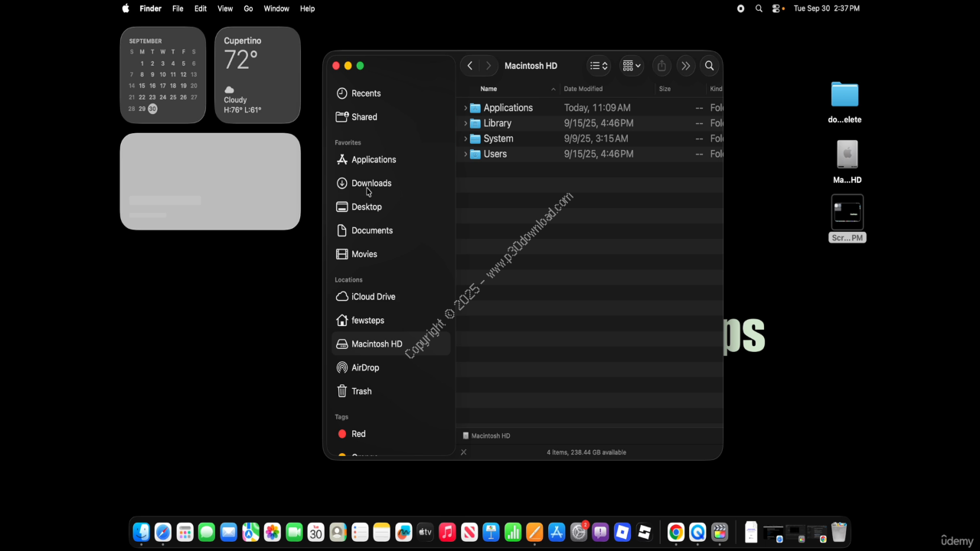Open AirDrop from the sidebar
Screen dimensions: 980x551
coord(364,367)
